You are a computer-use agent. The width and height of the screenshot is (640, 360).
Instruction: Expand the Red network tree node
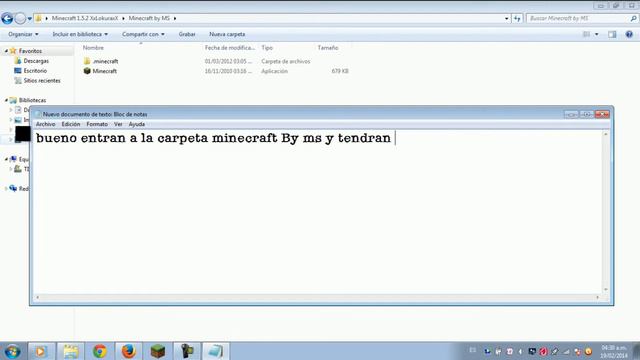[x=6, y=189]
